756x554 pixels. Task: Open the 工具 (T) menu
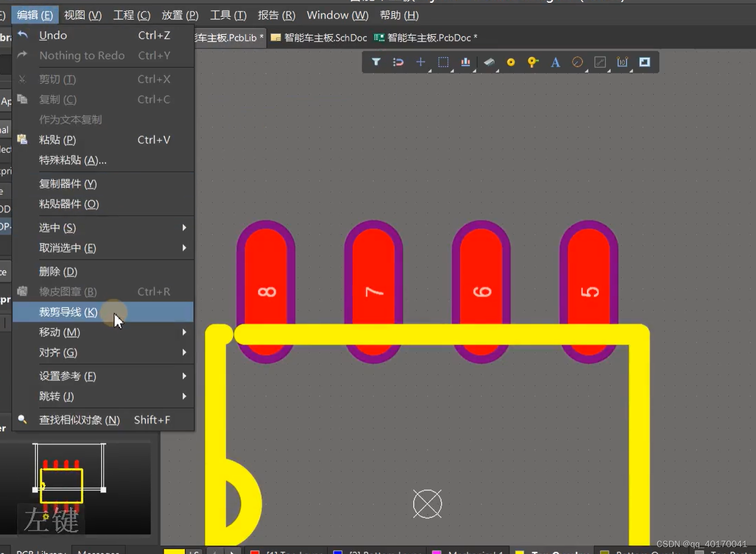[228, 15]
